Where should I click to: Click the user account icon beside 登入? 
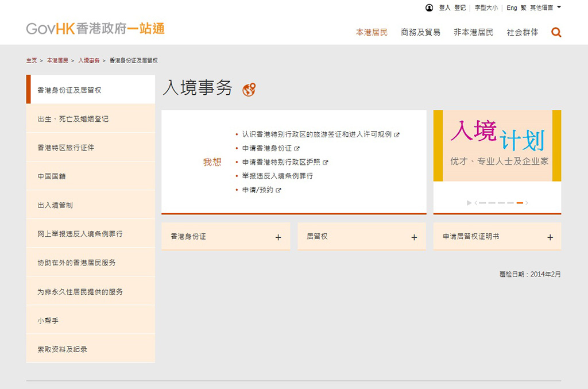click(429, 8)
